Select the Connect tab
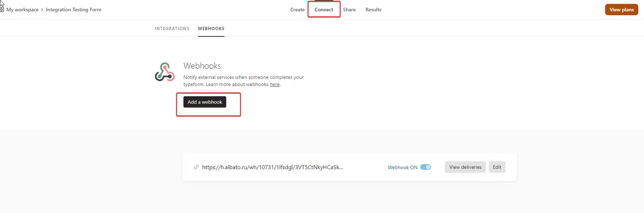This screenshot has height=213, width=644. click(x=324, y=10)
